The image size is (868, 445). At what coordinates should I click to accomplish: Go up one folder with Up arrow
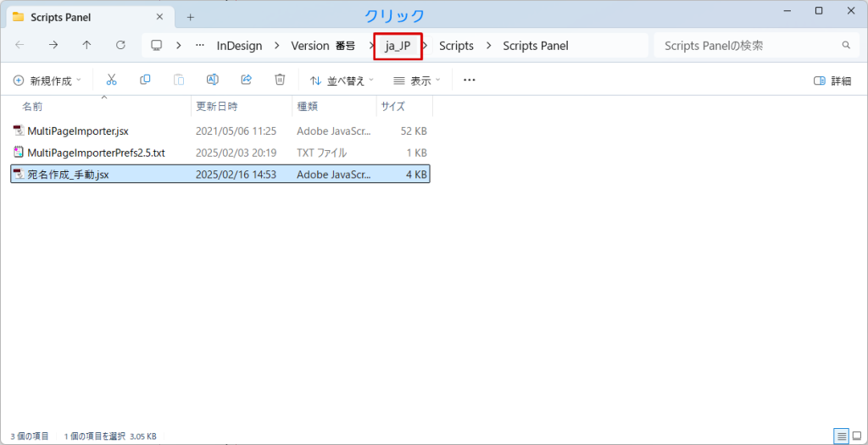point(86,45)
